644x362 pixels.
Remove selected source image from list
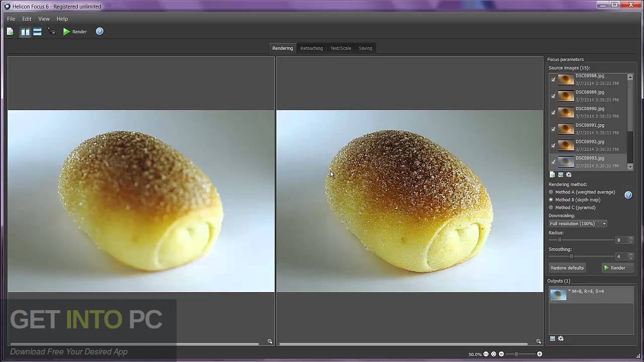[560, 174]
